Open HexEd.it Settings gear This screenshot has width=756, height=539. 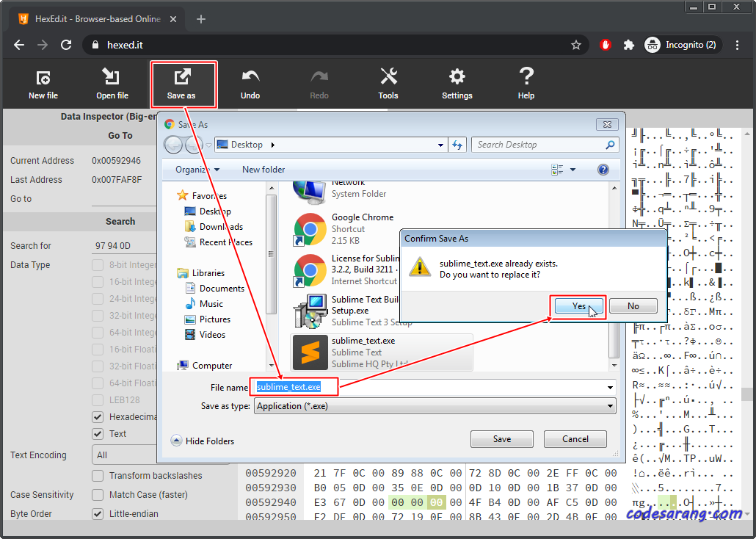(457, 84)
